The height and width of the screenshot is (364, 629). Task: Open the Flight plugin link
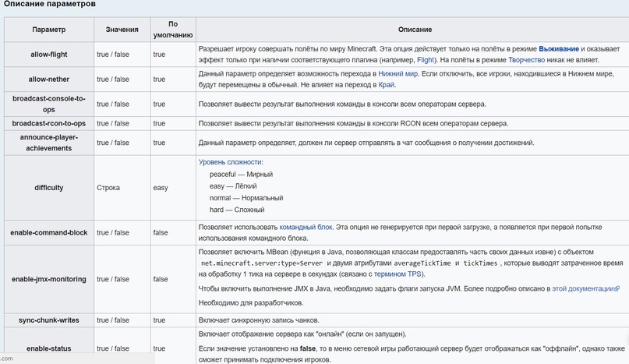coord(426,60)
